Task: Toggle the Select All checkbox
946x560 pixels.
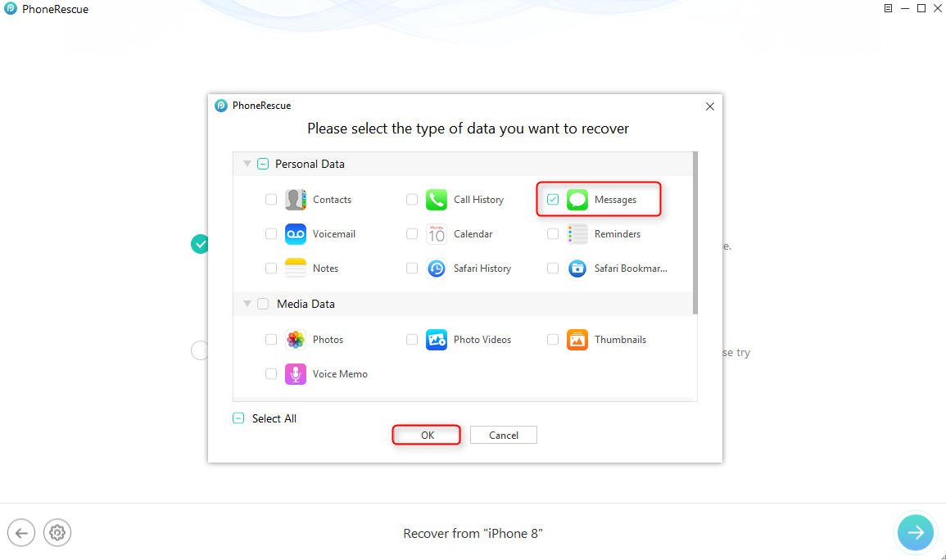Action: [x=238, y=418]
